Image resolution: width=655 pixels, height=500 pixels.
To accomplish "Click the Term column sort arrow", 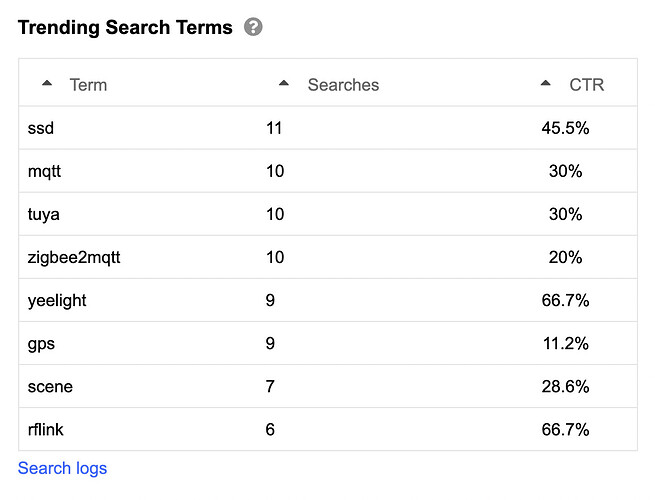I will coord(47,83).
